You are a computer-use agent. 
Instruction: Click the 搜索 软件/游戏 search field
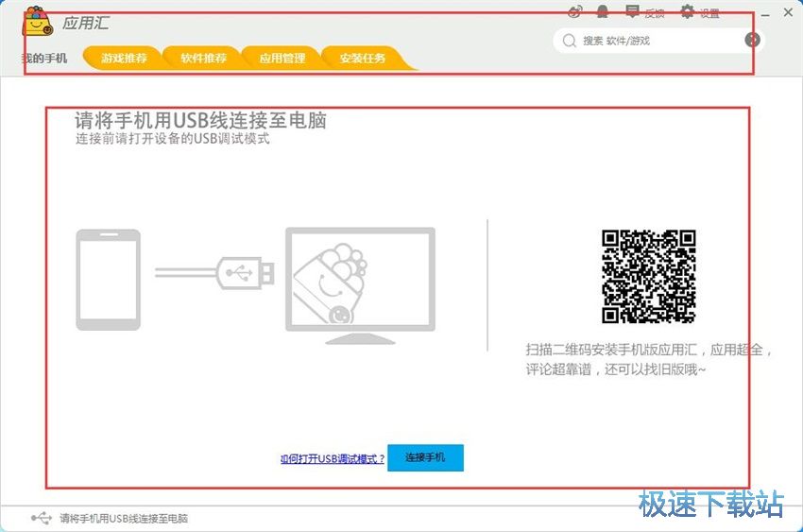(658, 41)
